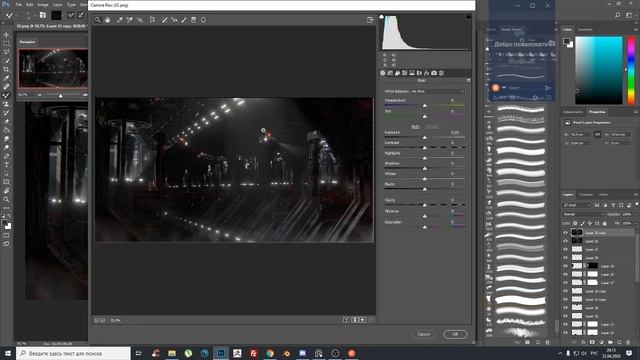Select the Camera Raw Hand tool
Screen dimensions: 640x360
tap(107, 20)
